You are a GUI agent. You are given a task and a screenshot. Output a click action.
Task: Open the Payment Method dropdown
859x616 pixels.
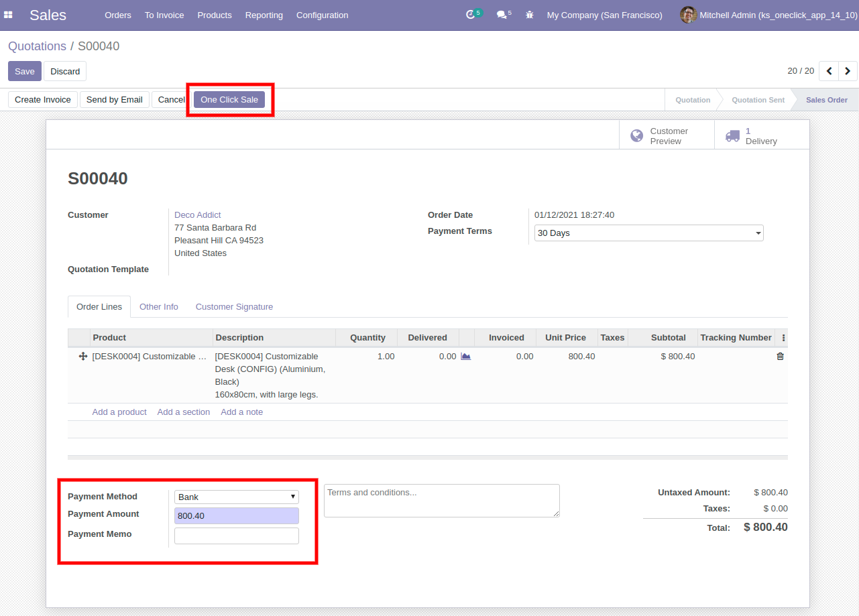(x=236, y=497)
